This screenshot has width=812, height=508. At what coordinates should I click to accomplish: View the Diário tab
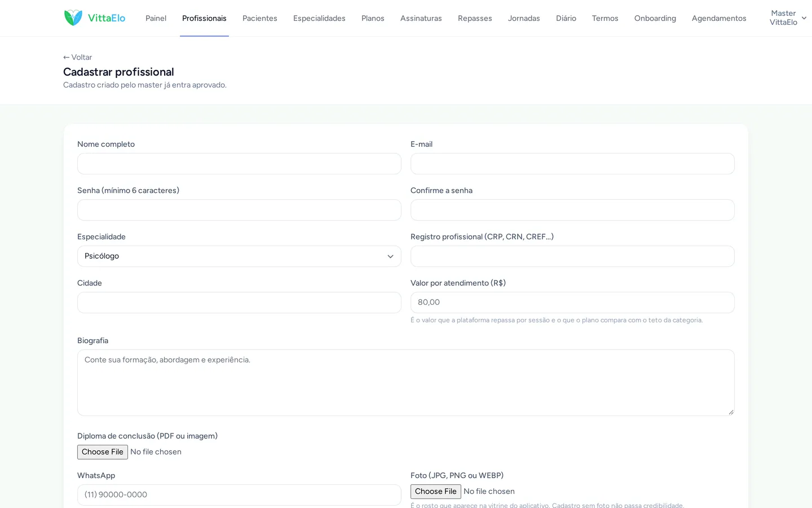pos(566,18)
